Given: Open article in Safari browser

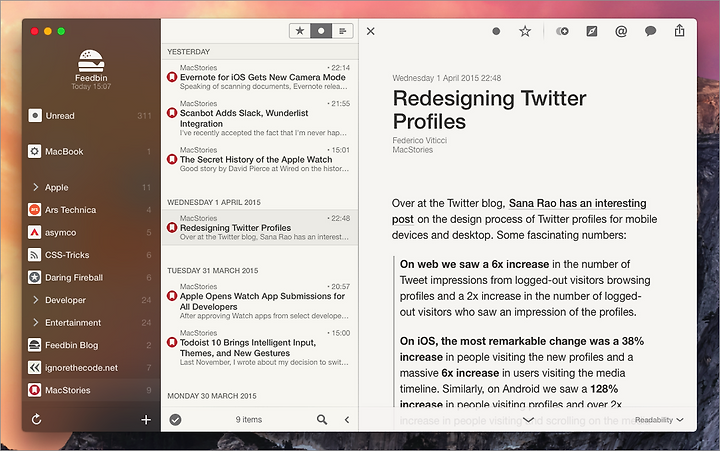Looking at the screenshot, I should (592, 31).
